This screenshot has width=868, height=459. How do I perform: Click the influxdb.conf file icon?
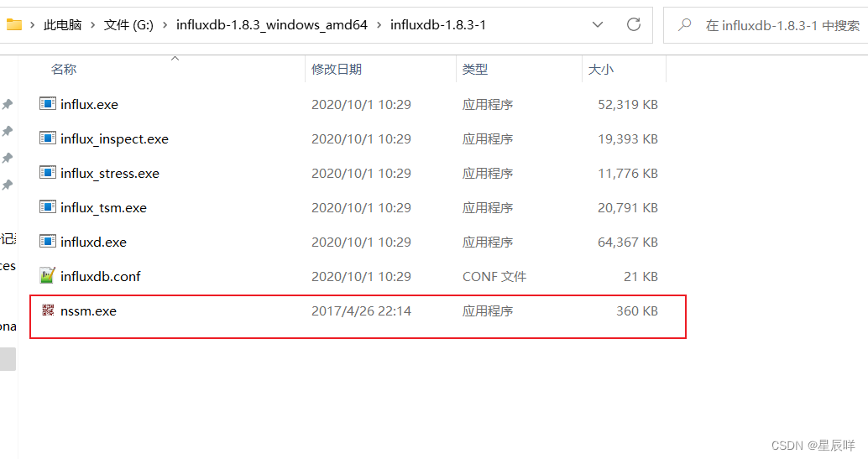48,275
